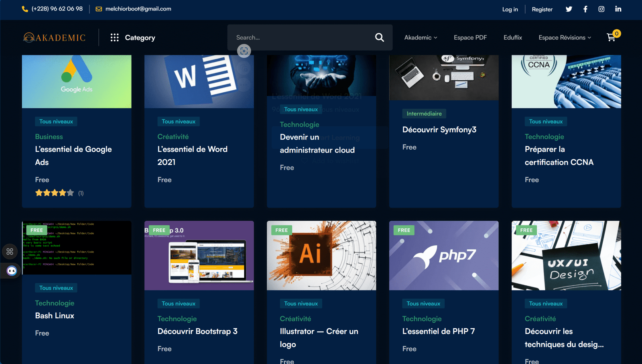Click the search magnifier icon

[379, 37]
